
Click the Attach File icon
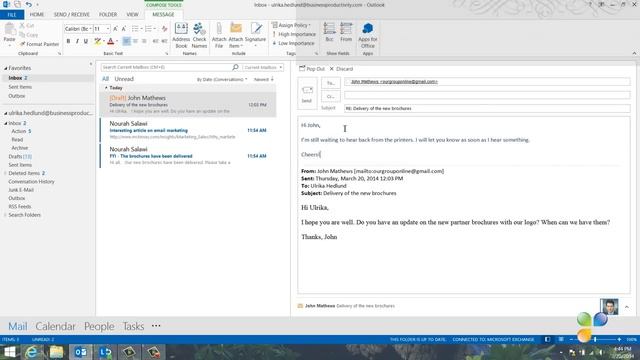219,35
